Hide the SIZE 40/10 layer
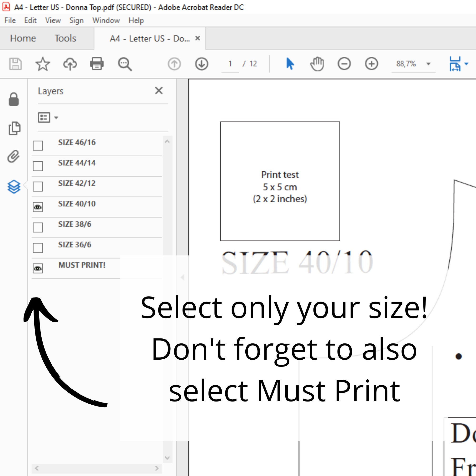The image size is (476, 476). [x=38, y=207]
